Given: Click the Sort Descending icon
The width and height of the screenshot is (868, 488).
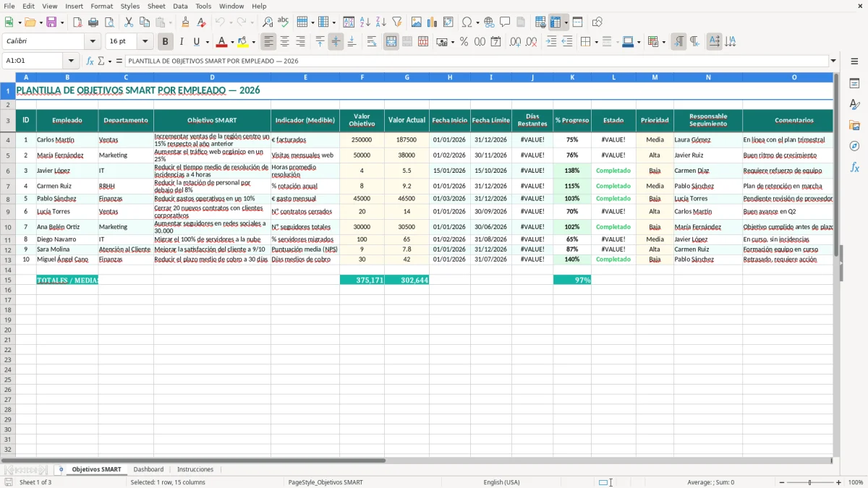Looking at the screenshot, I should tap(381, 22).
